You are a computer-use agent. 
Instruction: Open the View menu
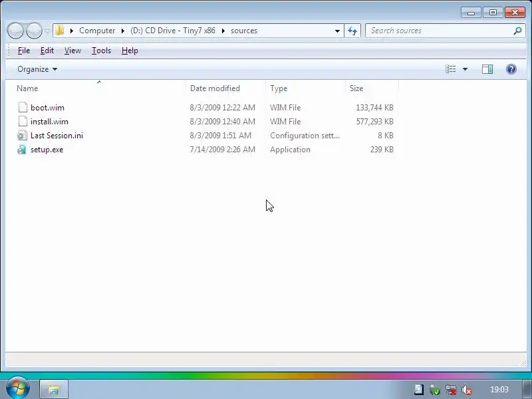pos(72,51)
